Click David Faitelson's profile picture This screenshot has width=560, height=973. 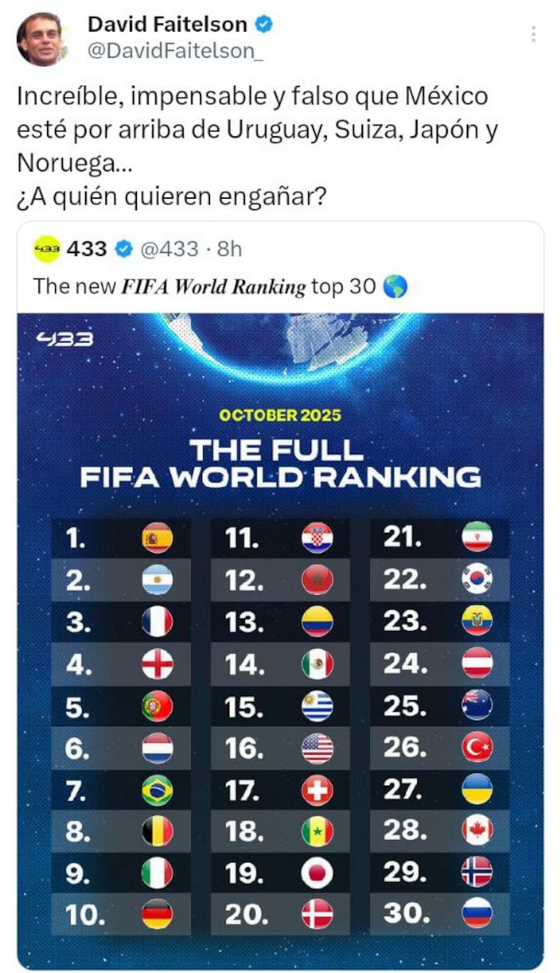(41, 38)
